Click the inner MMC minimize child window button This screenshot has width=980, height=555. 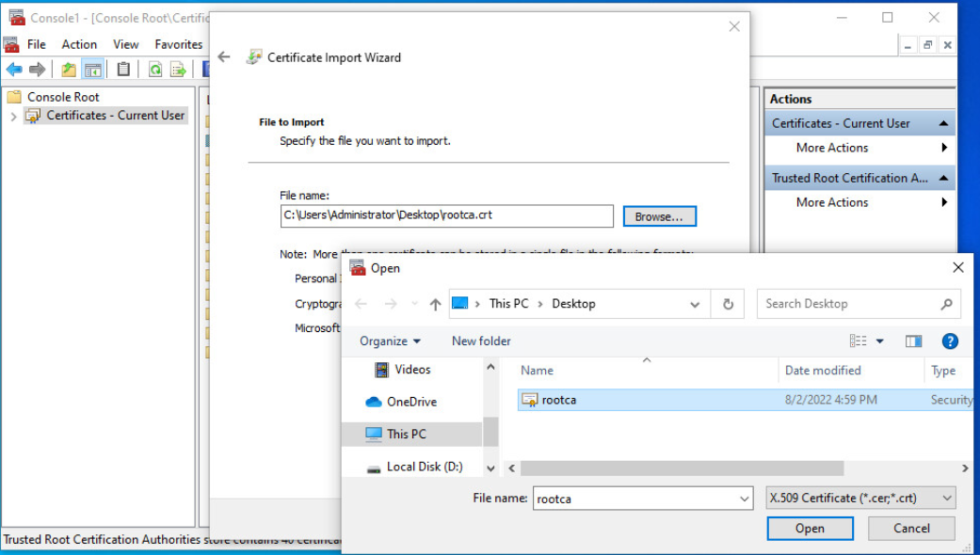908,45
